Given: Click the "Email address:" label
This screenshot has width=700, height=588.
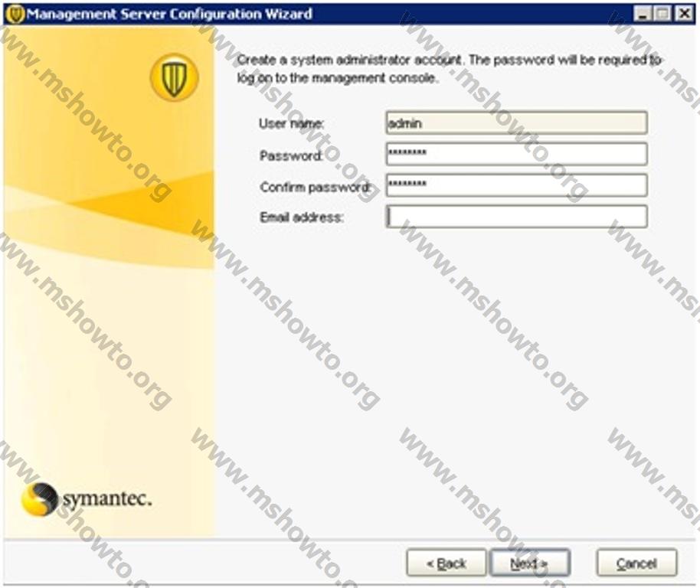Looking at the screenshot, I should 302,218.
